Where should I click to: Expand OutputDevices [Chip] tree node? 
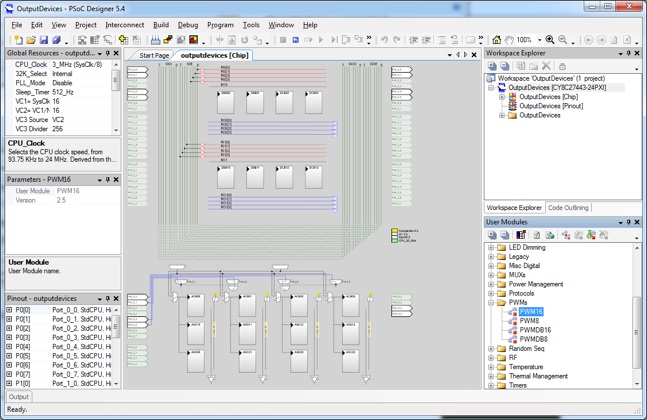[x=502, y=97]
